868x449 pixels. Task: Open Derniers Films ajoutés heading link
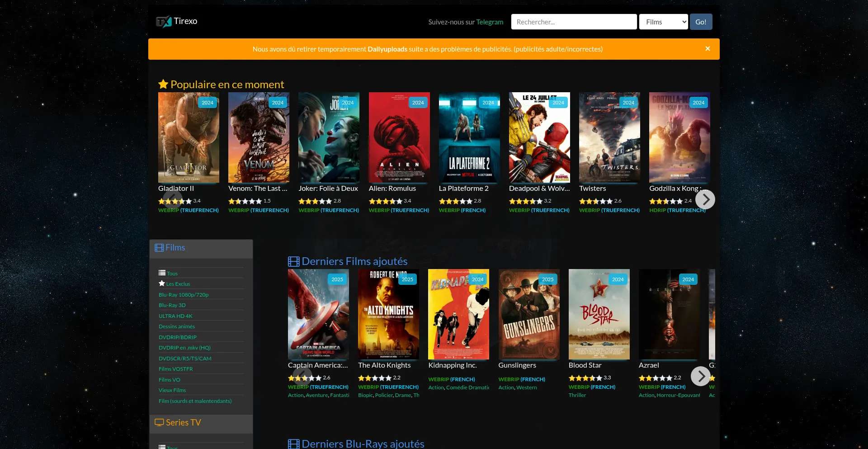354,261
